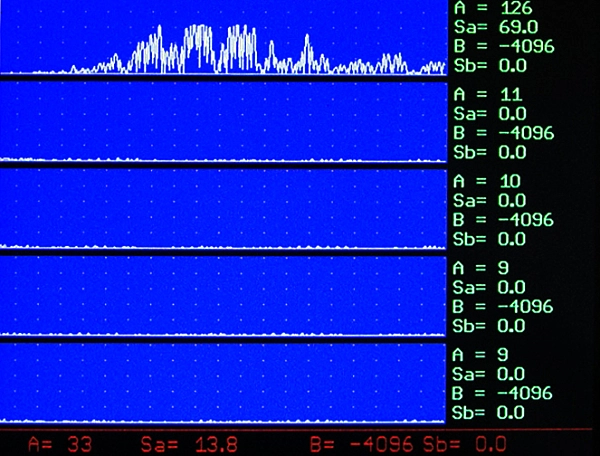
Task: Click the fourth blue trace panel
Action: tap(223, 296)
